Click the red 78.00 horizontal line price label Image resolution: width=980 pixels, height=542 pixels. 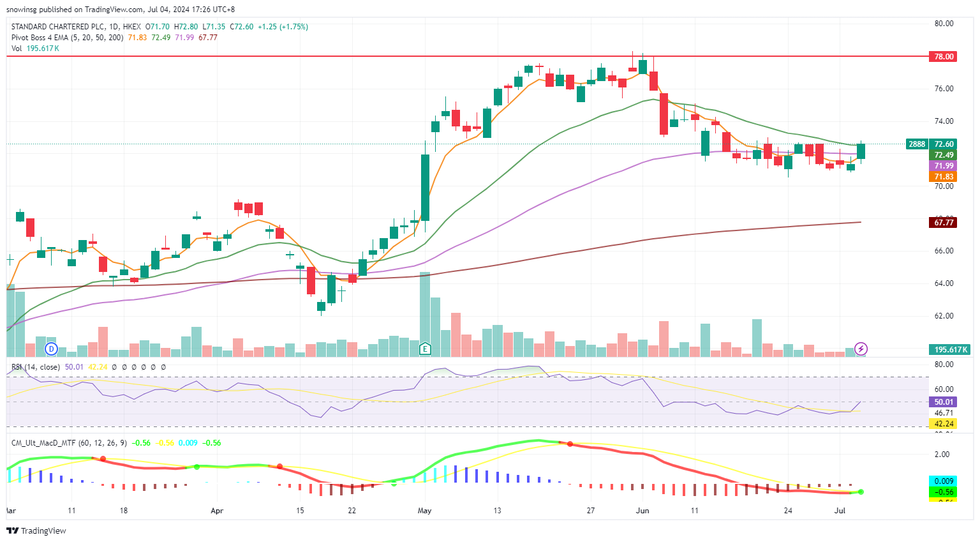point(944,57)
